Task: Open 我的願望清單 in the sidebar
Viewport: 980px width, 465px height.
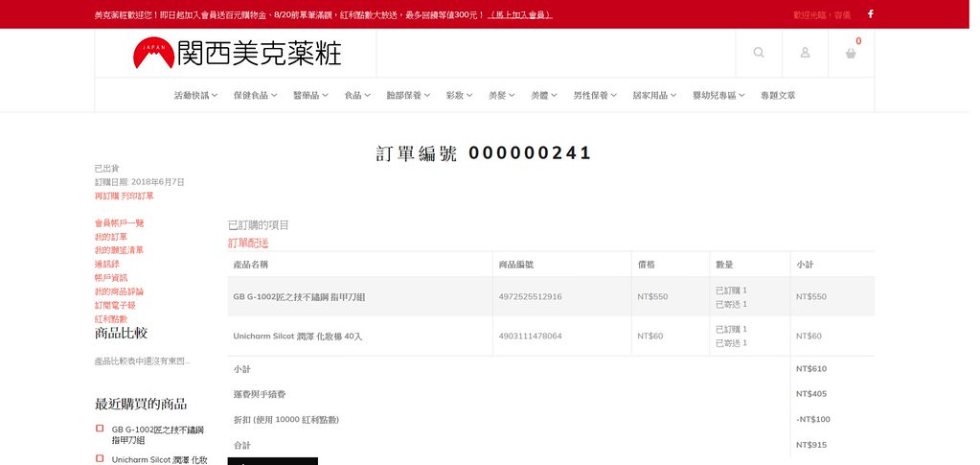Action: [x=119, y=250]
